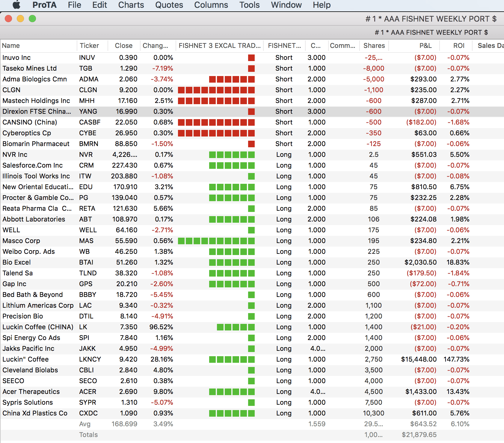504x443 pixels.
Task: Click the green signal bar for Masco Corp
Action: click(x=216, y=241)
